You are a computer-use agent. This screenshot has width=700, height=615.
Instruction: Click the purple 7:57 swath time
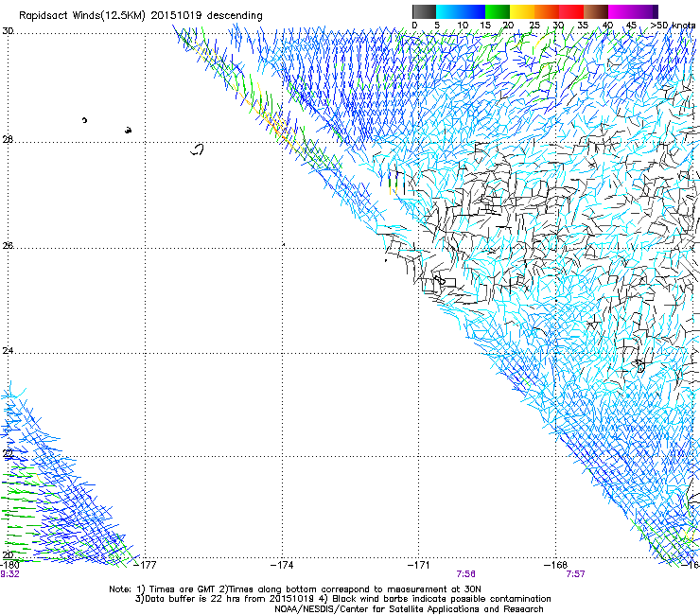575,574
